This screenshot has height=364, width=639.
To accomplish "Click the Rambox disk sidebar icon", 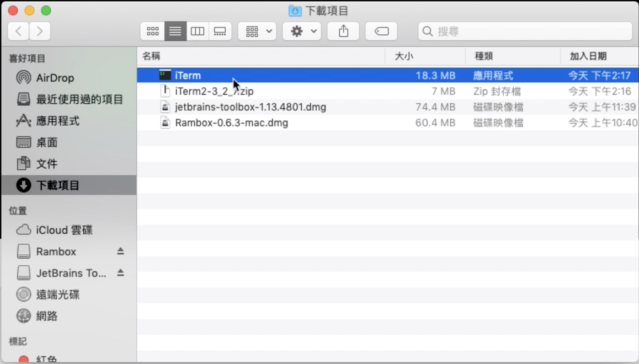I will click(x=24, y=251).
